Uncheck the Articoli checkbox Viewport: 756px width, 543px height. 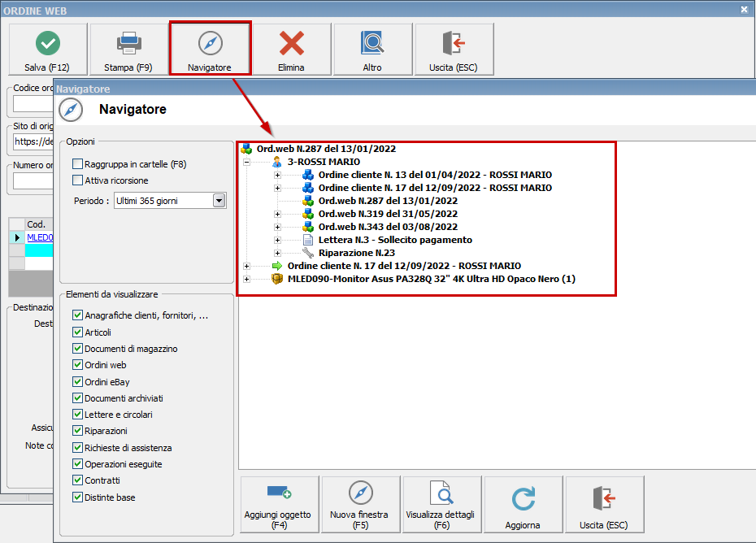(77, 332)
